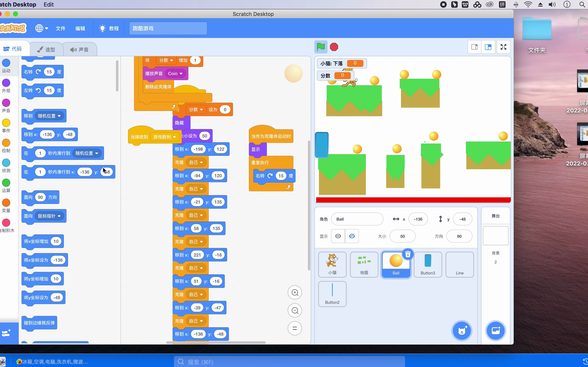Image resolution: width=588 pixels, height=367 pixels.
Task: Switch to the 造型 costumes tab
Action: pyautogui.click(x=46, y=50)
